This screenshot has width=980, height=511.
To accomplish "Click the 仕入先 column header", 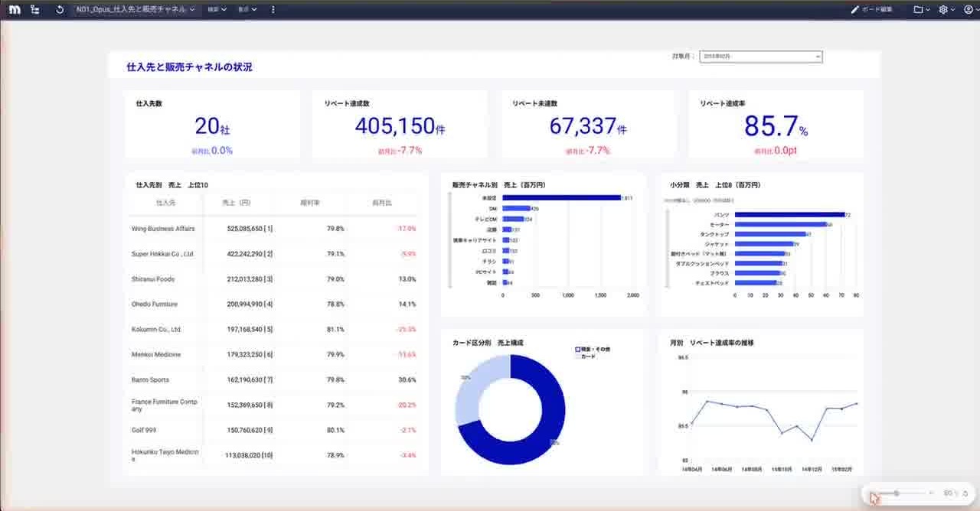I will 166,203.
